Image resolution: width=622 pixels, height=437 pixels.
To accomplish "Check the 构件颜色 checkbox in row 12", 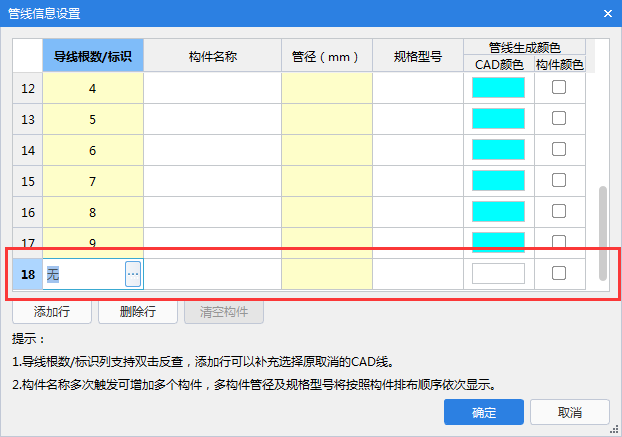I will (559, 88).
